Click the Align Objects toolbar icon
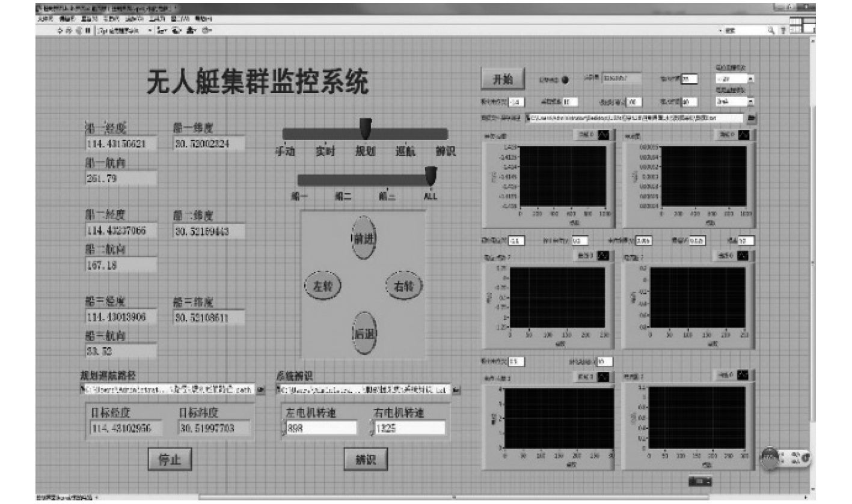Screen dimensions: 852x504 tap(162, 29)
